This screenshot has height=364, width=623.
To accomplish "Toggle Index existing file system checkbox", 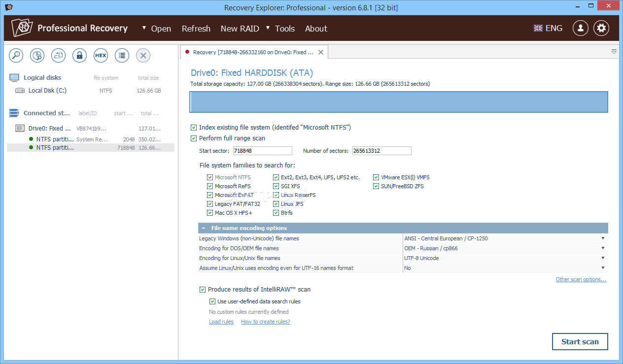I will tap(194, 128).
